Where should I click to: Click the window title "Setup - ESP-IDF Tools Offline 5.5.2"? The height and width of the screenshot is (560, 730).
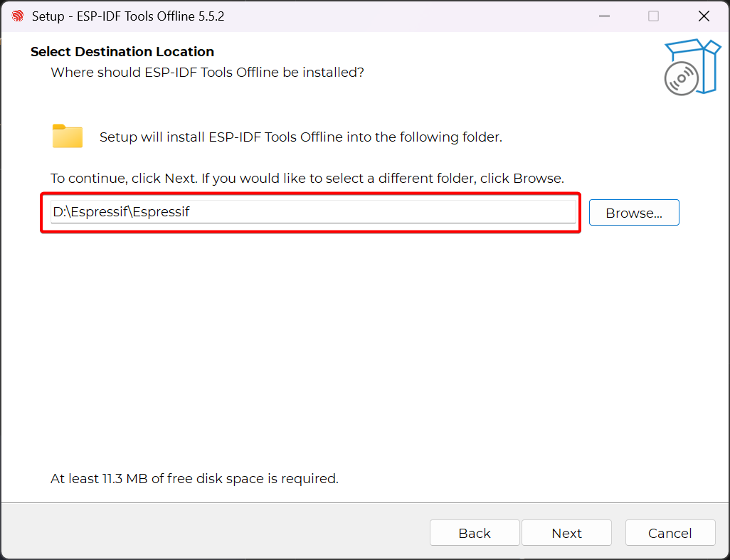[x=128, y=16]
